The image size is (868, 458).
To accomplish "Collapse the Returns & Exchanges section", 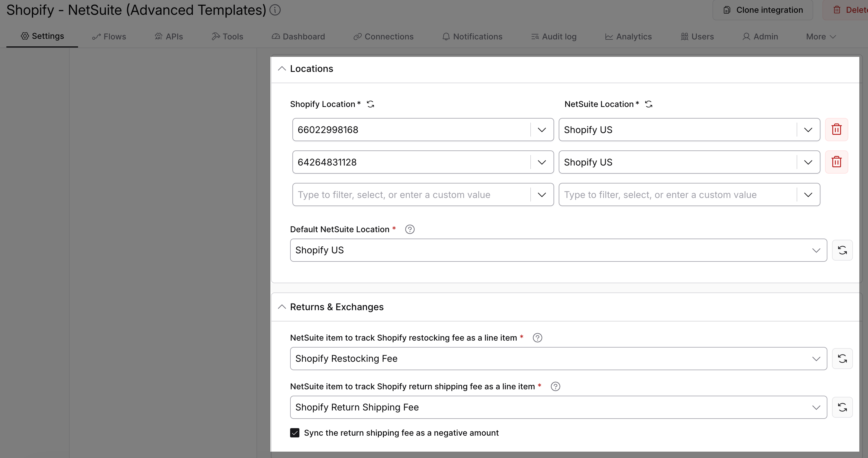I will (x=282, y=307).
